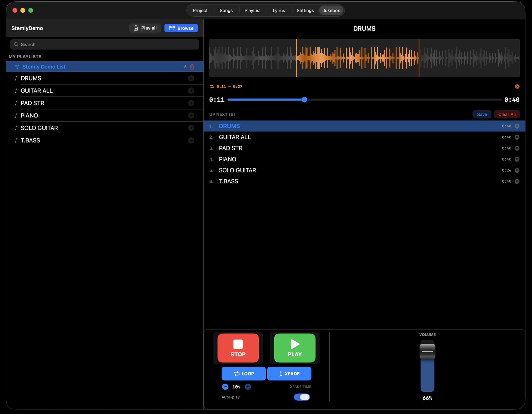
Task: Click the playback position slider handle
Action: click(305, 100)
